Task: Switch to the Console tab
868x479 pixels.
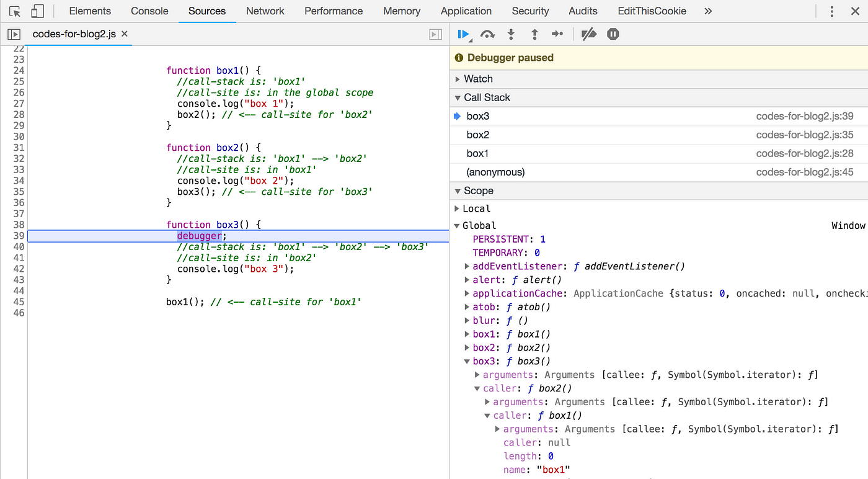Action: [149, 11]
